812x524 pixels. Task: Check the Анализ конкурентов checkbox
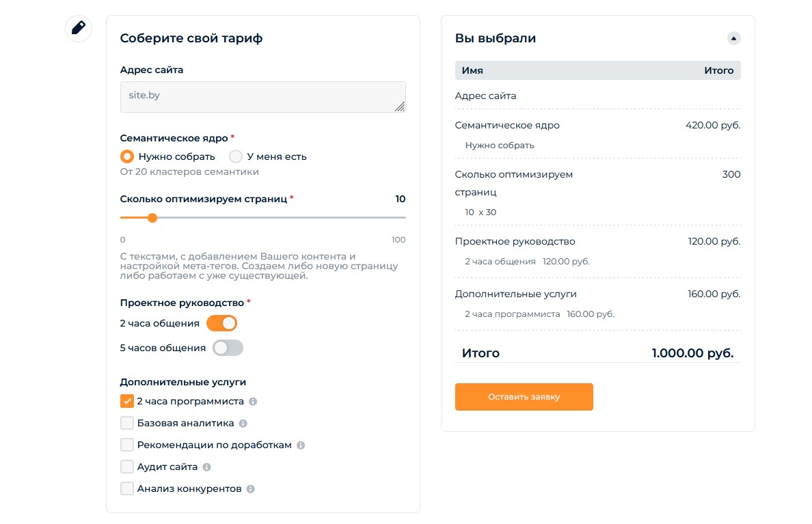(x=127, y=488)
